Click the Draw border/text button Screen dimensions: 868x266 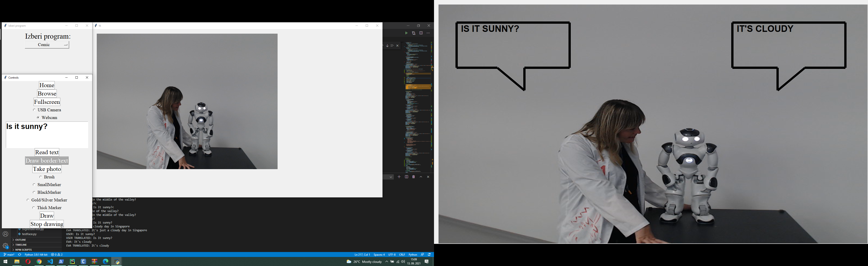pos(47,161)
